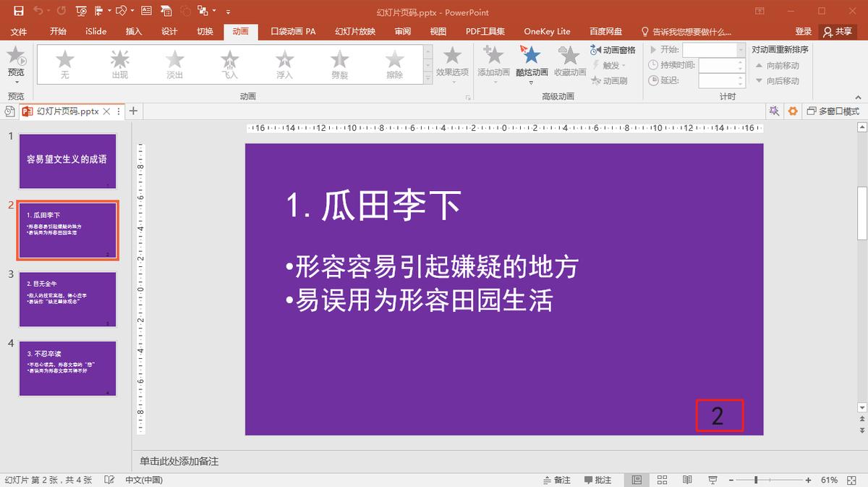
Task: Click the 登录 (Sign in) link
Action: tap(803, 31)
